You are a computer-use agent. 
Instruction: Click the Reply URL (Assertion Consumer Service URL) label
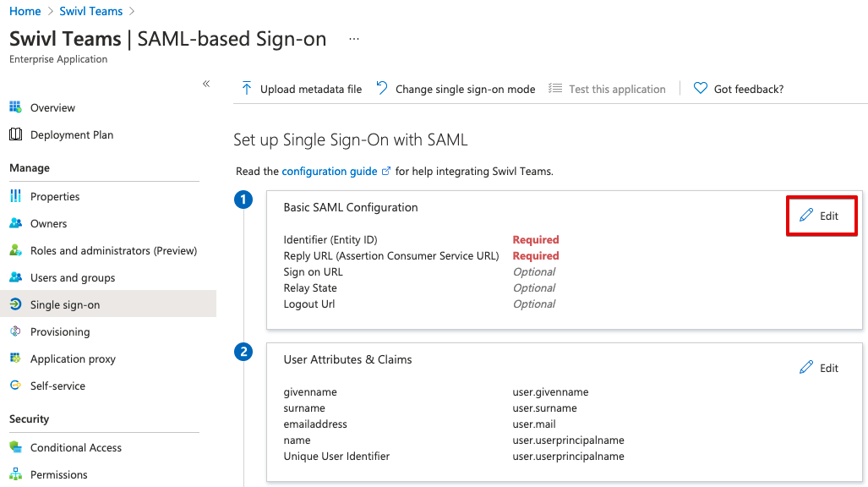pyautogui.click(x=391, y=255)
